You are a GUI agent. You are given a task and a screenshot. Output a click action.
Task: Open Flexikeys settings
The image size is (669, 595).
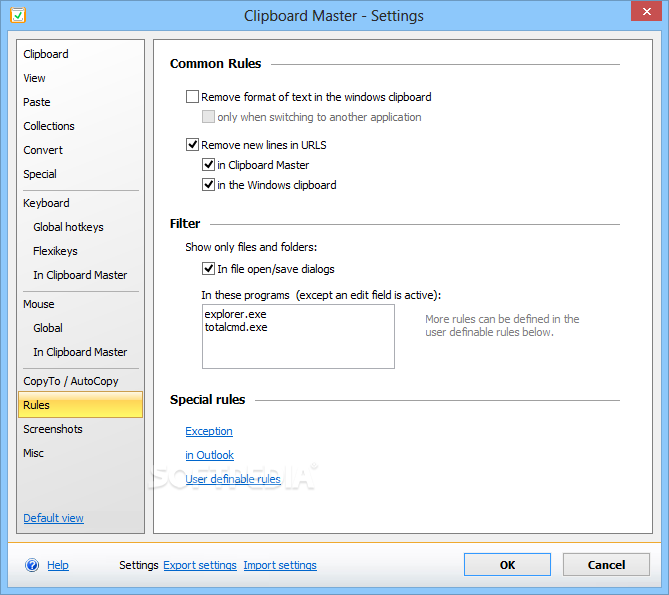55,251
